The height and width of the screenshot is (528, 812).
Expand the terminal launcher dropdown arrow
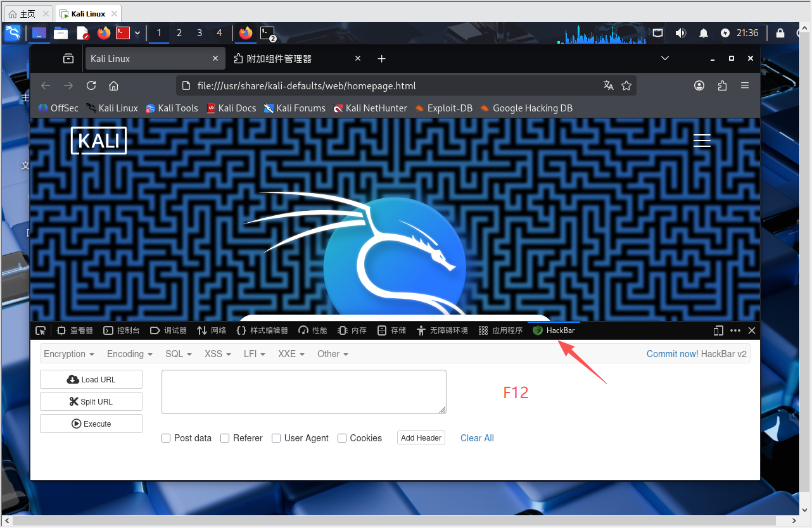(137, 33)
